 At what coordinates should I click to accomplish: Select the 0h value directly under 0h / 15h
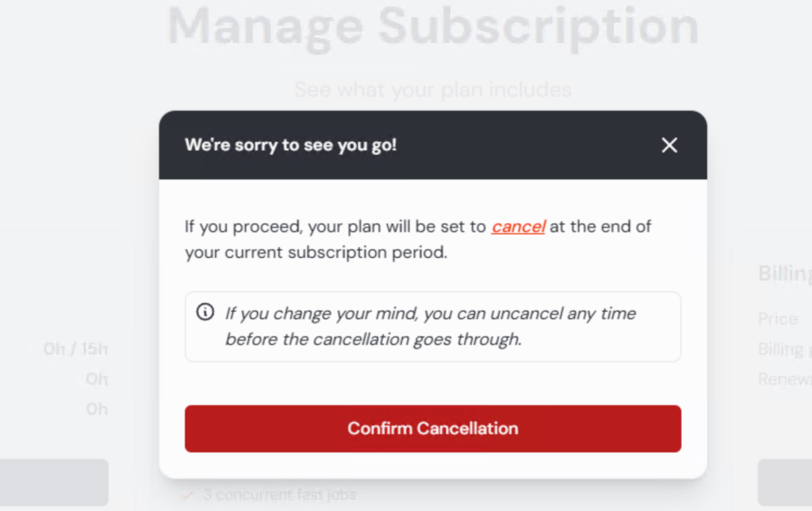(x=97, y=378)
